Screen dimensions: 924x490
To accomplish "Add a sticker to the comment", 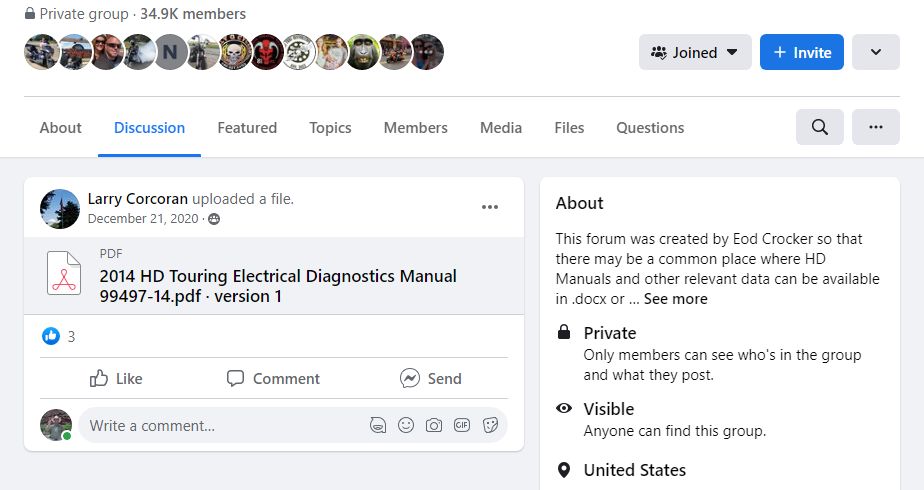I will tap(490, 425).
